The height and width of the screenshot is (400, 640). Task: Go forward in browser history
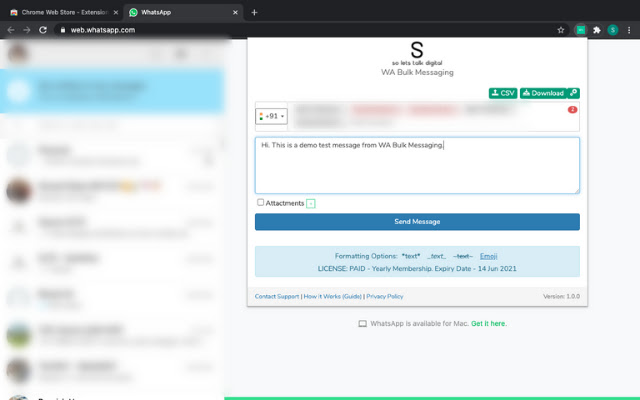27,30
